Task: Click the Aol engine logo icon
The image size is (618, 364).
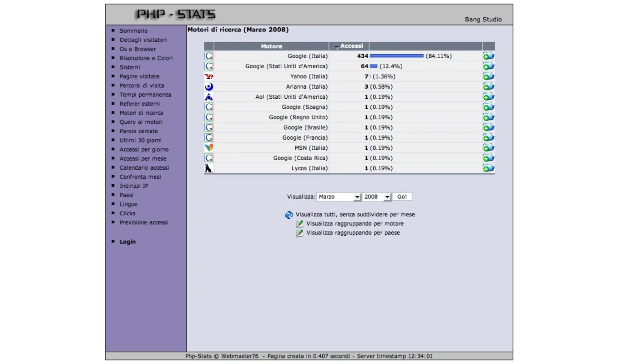Action: (209, 97)
